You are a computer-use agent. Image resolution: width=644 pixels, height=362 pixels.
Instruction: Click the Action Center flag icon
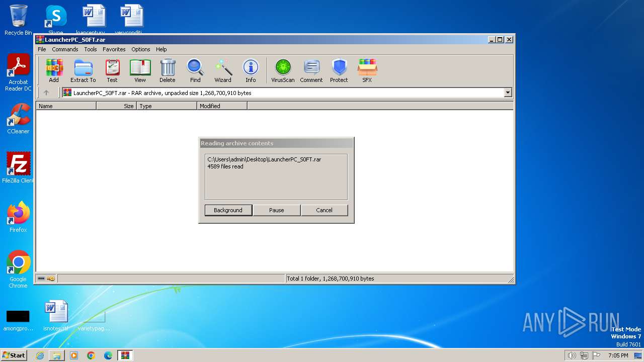coord(596,355)
